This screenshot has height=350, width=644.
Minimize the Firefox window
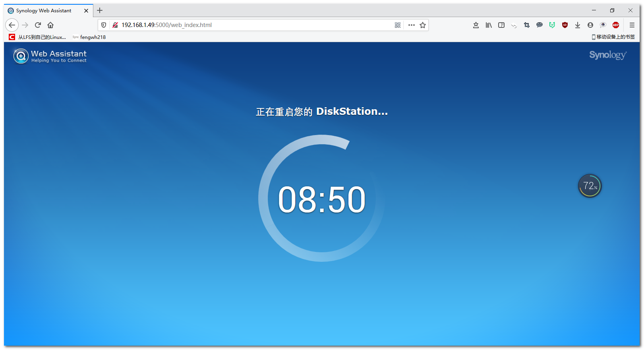pos(594,10)
